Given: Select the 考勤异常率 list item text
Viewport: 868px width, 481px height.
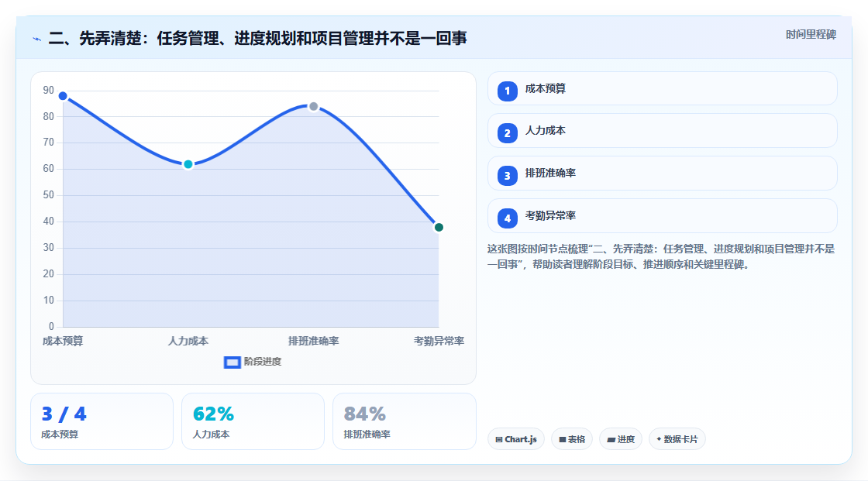Looking at the screenshot, I should [550, 215].
